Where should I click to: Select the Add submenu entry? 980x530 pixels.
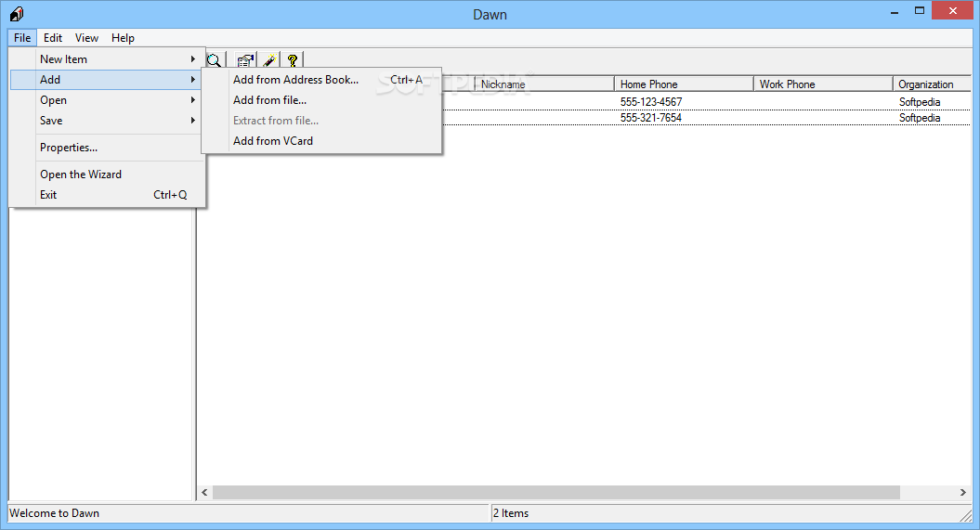point(108,79)
